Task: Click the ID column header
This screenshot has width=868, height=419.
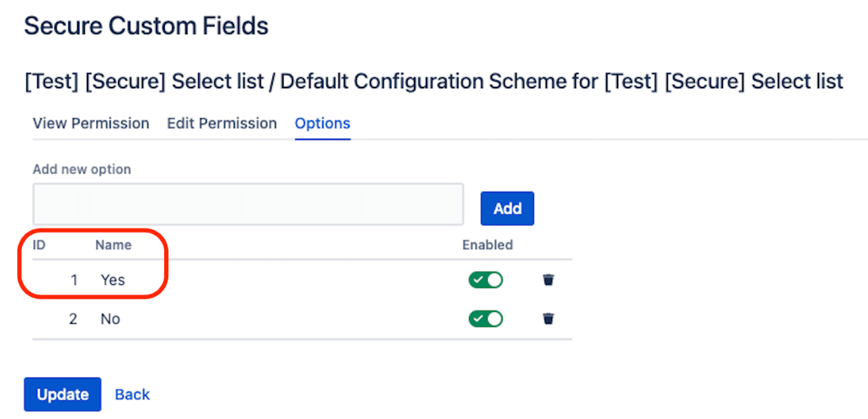Action: [x=39, y=245]
